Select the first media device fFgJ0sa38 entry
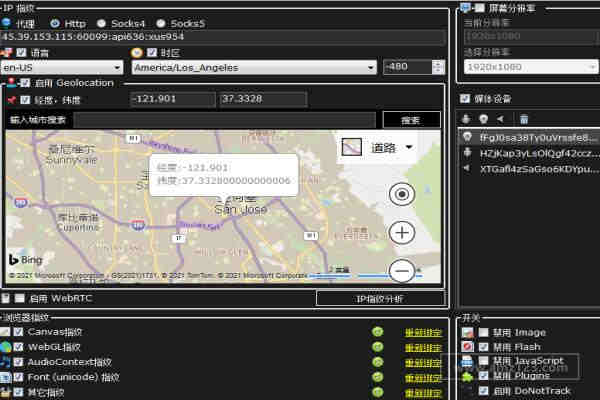This screenshot has width=600, height=400. pyautogui.click(x=525, y=137)
